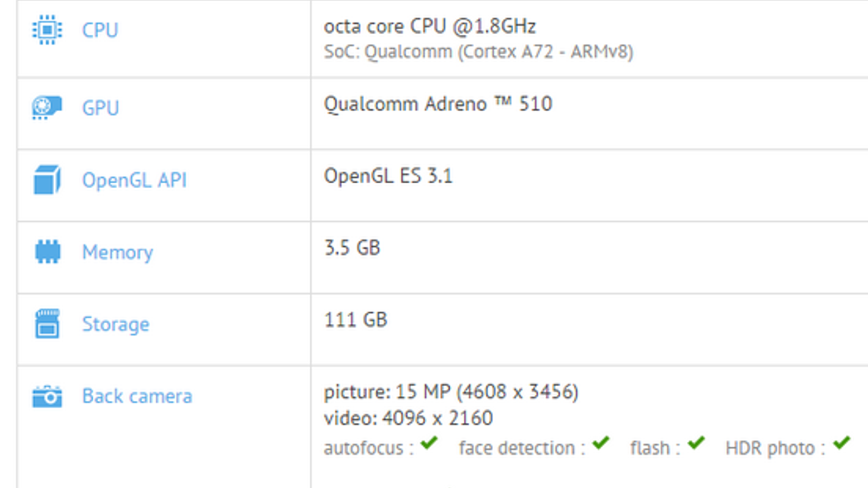Screen dimensions: 868x488
Task: Click the GPU graphics card icon
Action: click(x=47, y=107)
